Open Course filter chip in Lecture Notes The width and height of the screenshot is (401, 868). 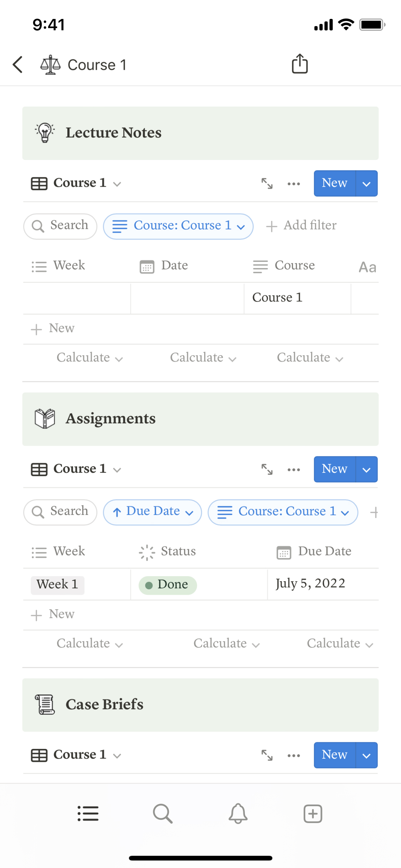click(x=178, y=226)
